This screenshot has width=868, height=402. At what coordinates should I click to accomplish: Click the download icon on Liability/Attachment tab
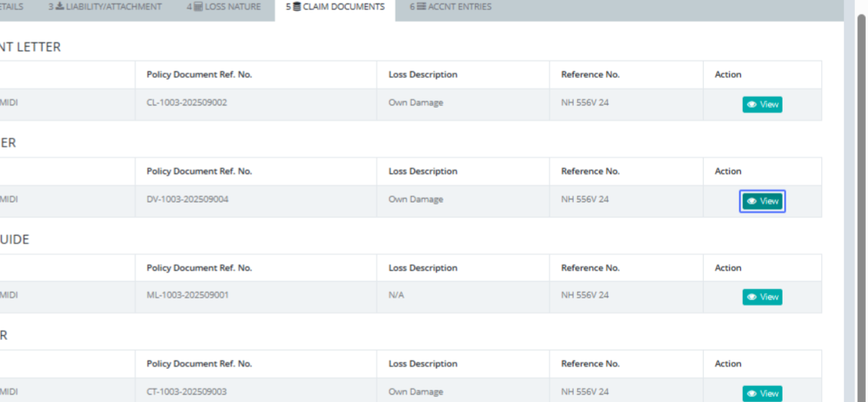(x=60, y=7)
